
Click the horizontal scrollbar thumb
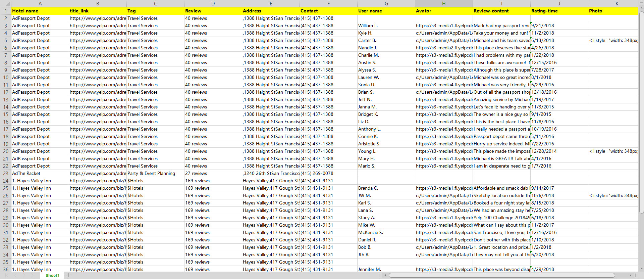tap(501, 275)
